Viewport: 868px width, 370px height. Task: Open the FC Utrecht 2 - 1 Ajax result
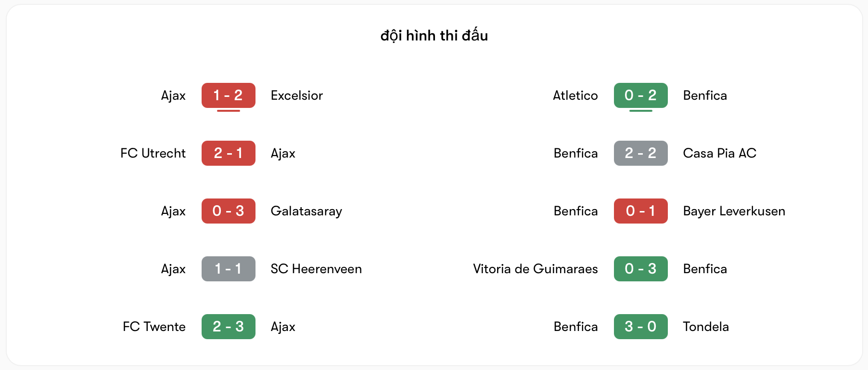point(228,153)
